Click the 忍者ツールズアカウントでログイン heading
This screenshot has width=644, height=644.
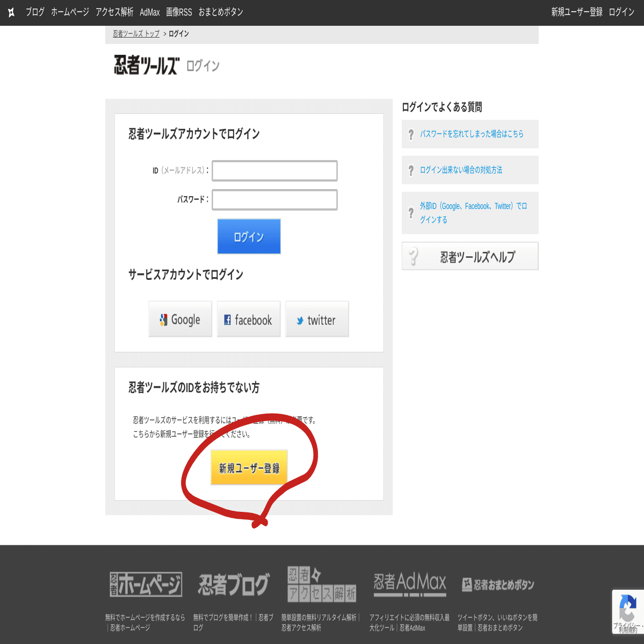(x=194, y=134)
